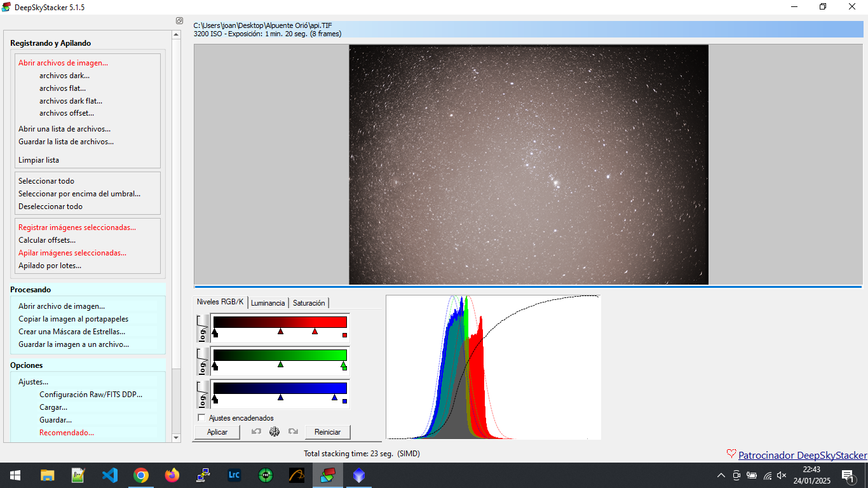This screenshot has width=868, height=488.
Task: Click Abrir archivos de imagen...
Action: [63, 63]
